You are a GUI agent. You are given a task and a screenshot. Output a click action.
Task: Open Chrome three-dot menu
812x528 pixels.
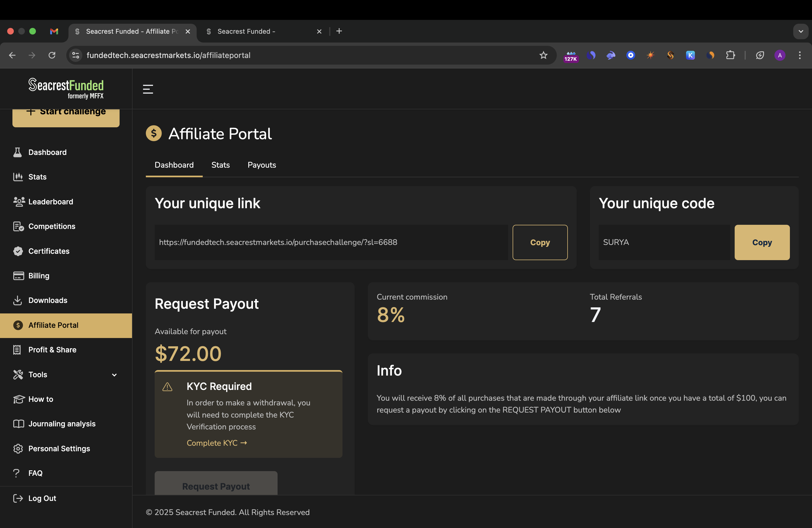coord(800,55)
